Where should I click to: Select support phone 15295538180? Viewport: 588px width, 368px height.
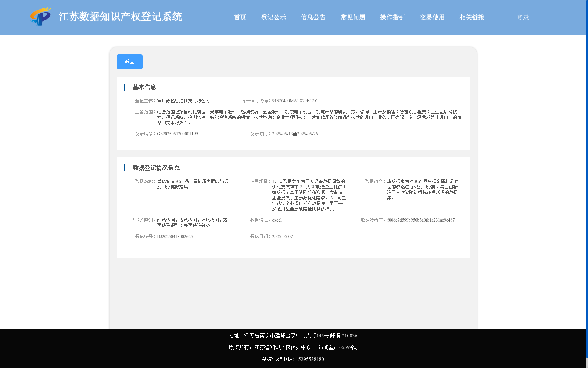coord(310,359)
